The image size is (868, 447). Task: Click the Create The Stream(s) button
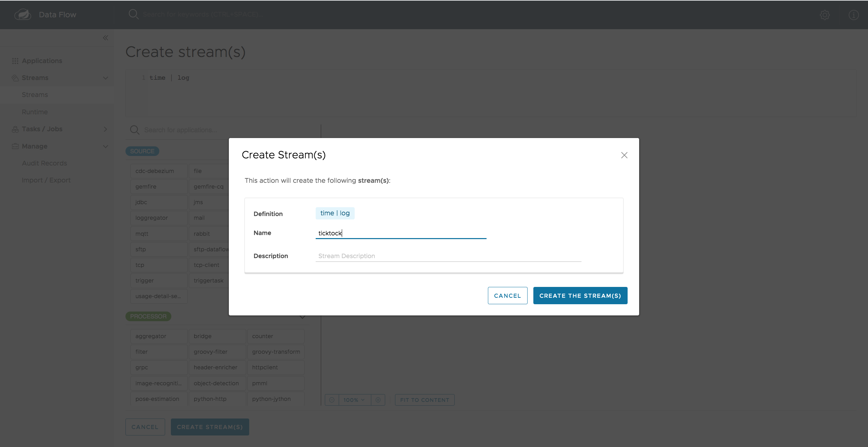click(x=580, y=295)
